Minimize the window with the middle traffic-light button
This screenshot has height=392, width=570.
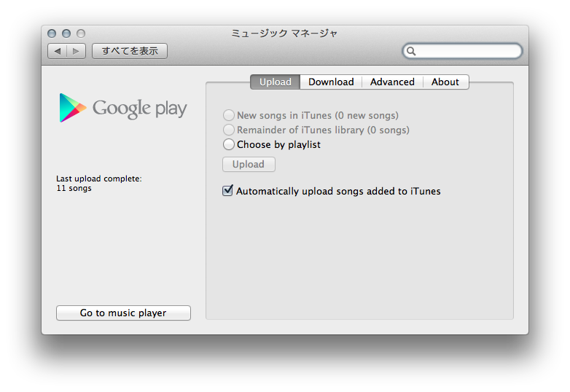pos(66,34)
